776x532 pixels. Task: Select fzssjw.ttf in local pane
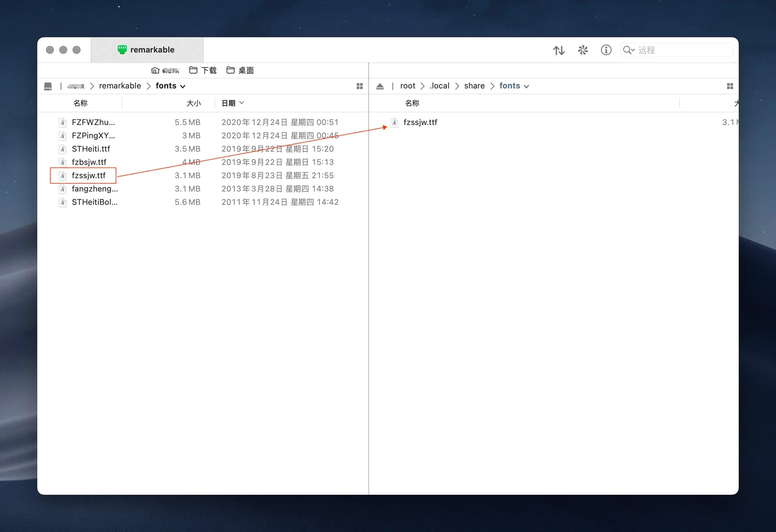tap(89, 176)
